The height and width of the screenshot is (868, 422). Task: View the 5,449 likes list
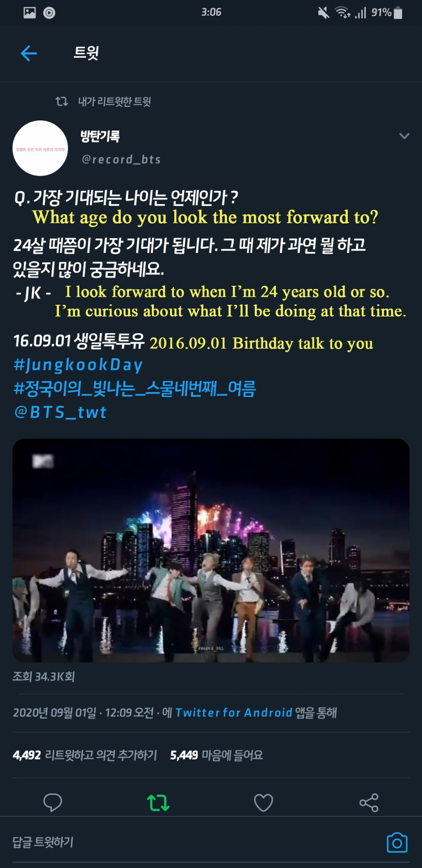(216, 755)
